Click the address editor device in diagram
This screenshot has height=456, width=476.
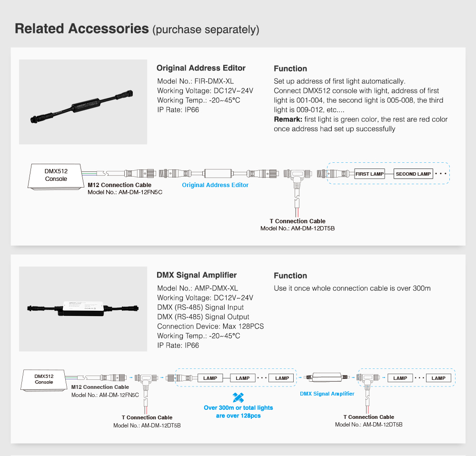click(x=218, y=173)
